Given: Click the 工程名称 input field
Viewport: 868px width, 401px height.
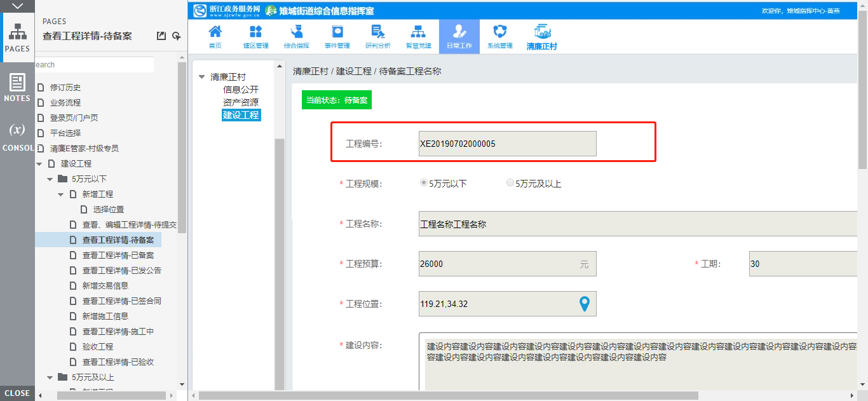Looking at the screenshot, I should [635, 224].
